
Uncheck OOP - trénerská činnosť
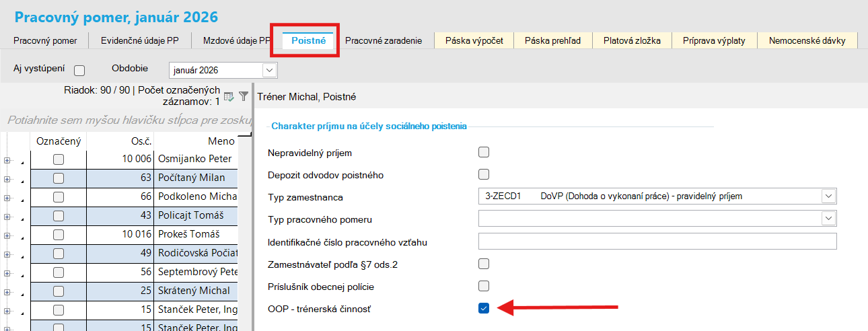(483, 308)
